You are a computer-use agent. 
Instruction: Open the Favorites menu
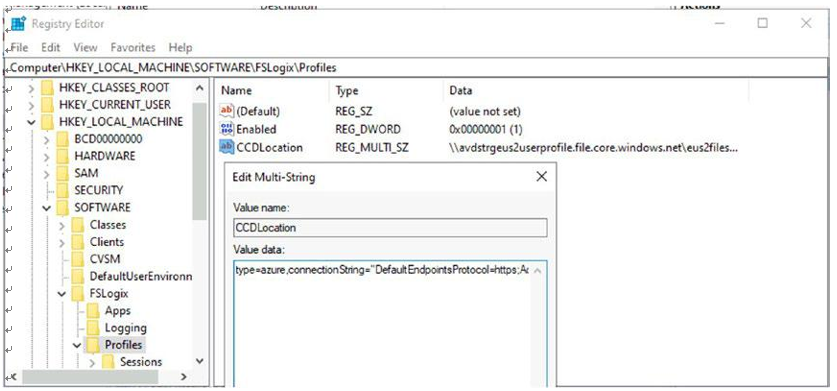133,48
